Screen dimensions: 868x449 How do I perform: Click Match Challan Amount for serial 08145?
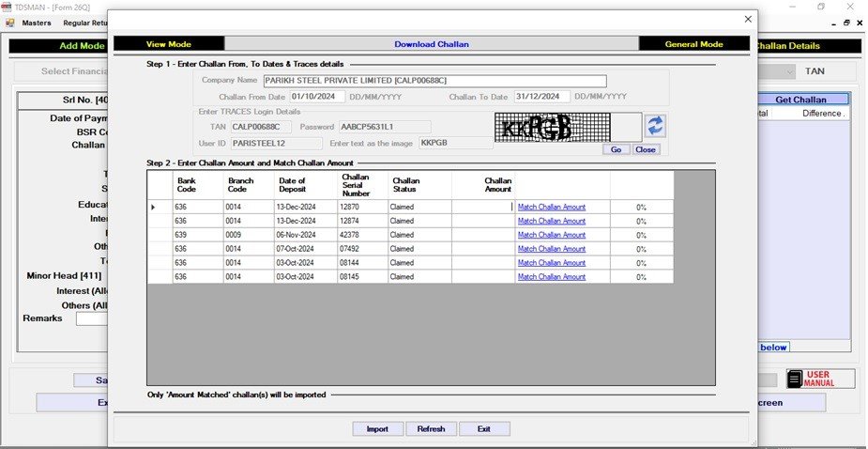pos(552,277)
